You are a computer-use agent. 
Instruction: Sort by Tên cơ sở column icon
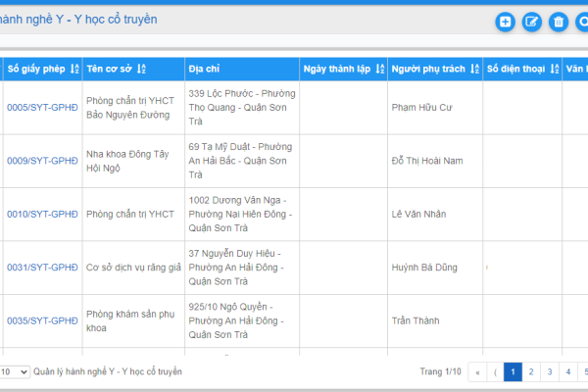click(x=141, y=69)
